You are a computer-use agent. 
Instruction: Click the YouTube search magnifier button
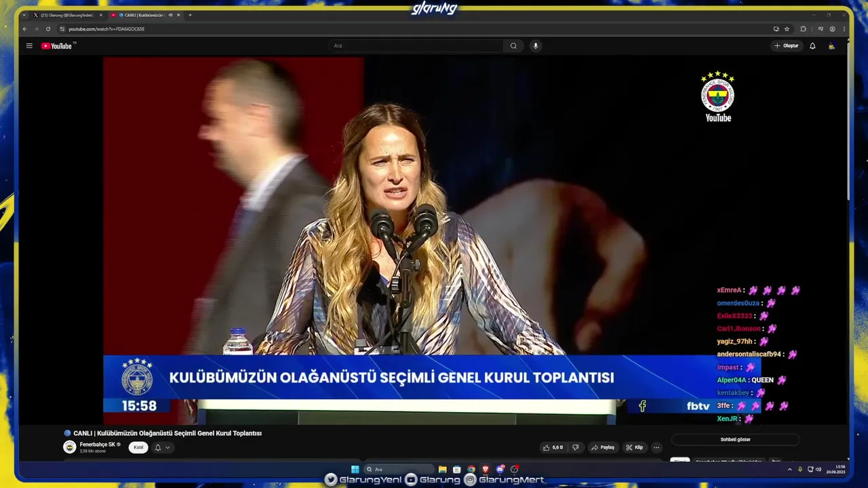coord(513,46)
